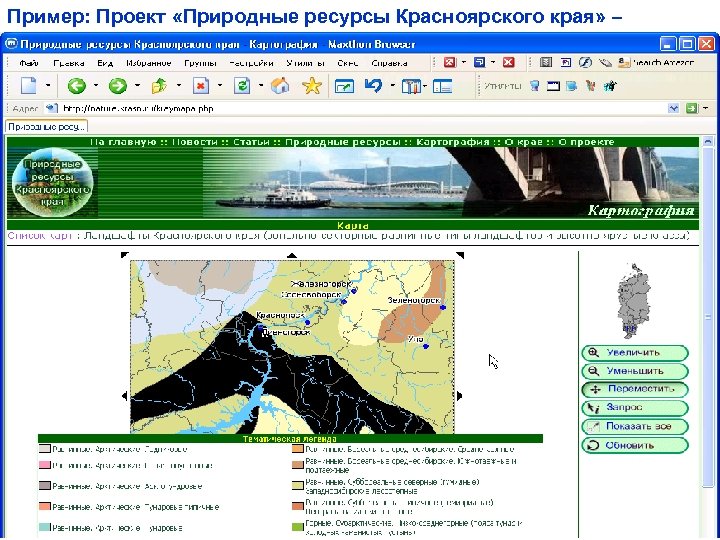The height and width of the screenshot is (540, 720).
Task: Open the Статьи navigation link
Action: 251,142
